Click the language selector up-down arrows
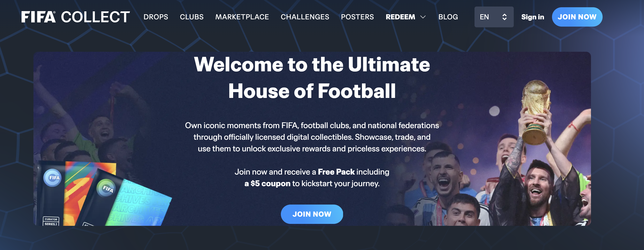This screenshot has width=644, height=250. point(504,17)
